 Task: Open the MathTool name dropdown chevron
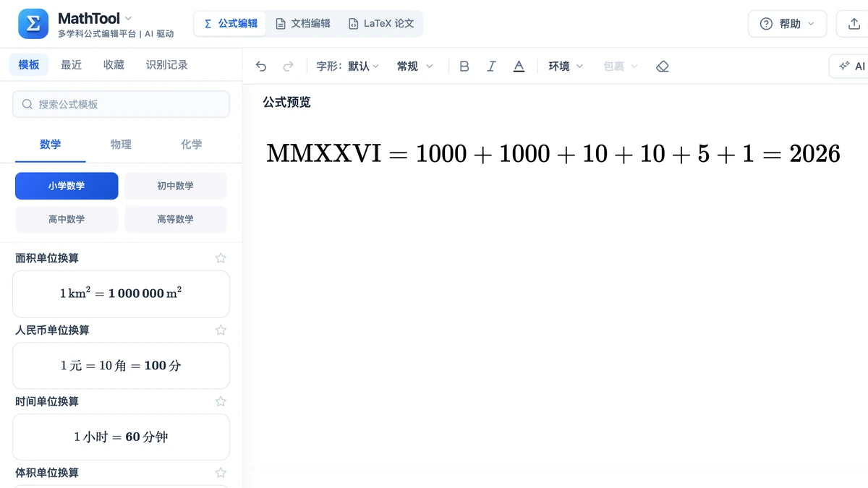coord(128,18)
